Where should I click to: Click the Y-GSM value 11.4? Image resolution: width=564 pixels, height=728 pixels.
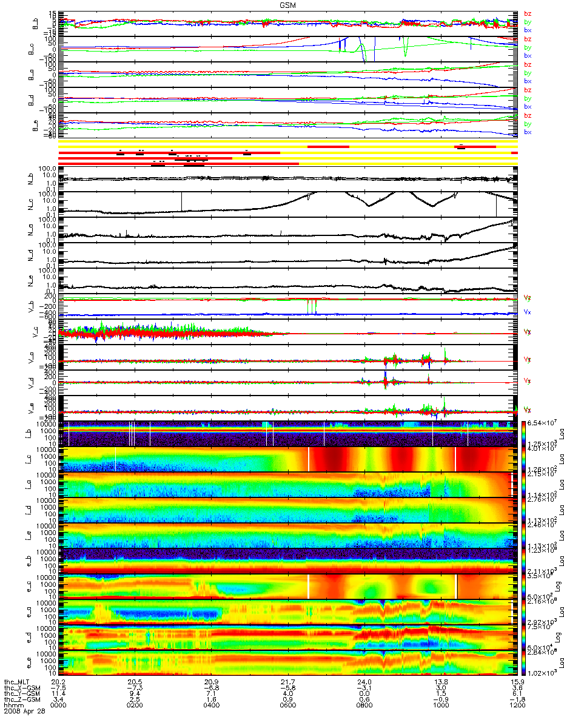[58, 695]
